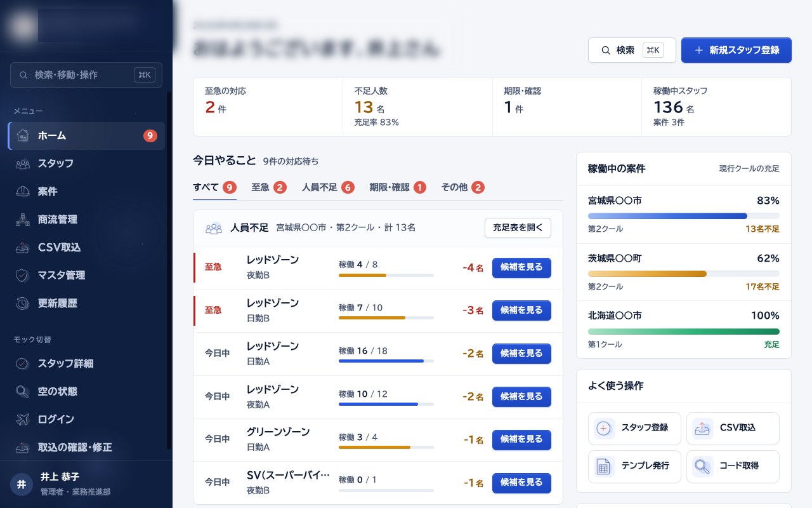Click the 茨城県〇〇町 fulfillment progress bar
Screen dimensions: 812x508
point(684,274)
